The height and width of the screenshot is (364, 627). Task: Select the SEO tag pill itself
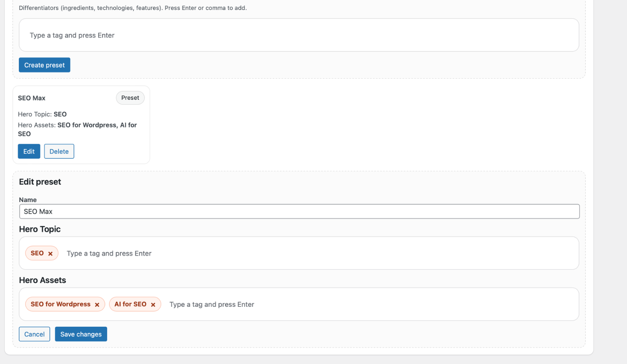click(38, 253)
